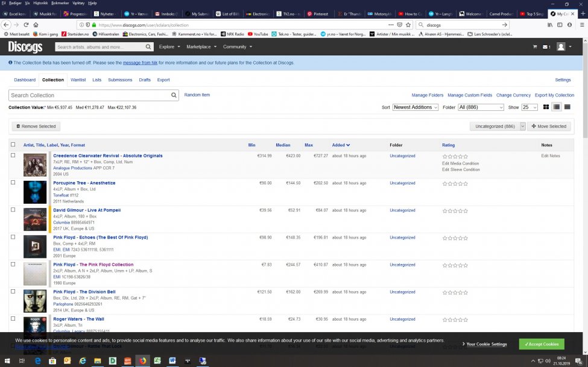Open the Firefox library icon

(x=550, y=25)
